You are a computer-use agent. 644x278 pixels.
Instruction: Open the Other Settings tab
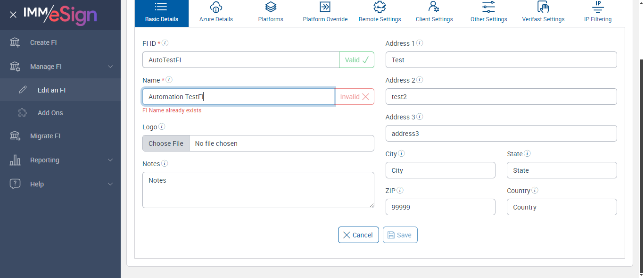tap(489, 13)
